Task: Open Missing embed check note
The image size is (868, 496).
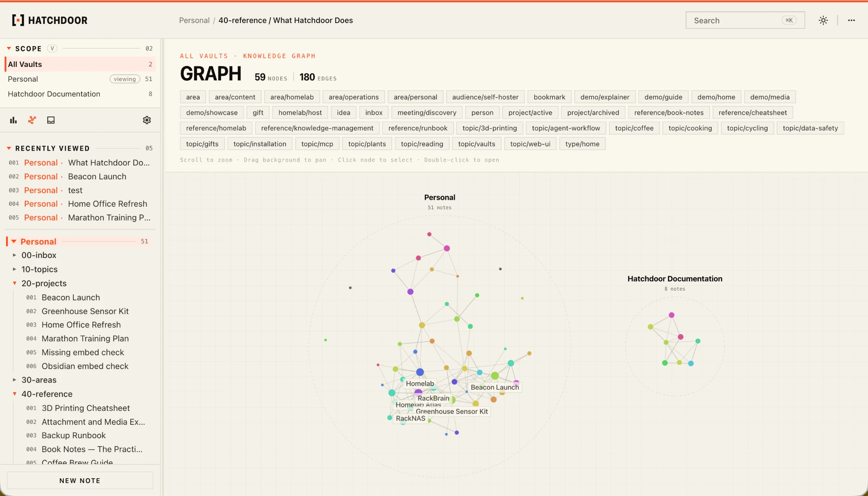Action: 82,353
